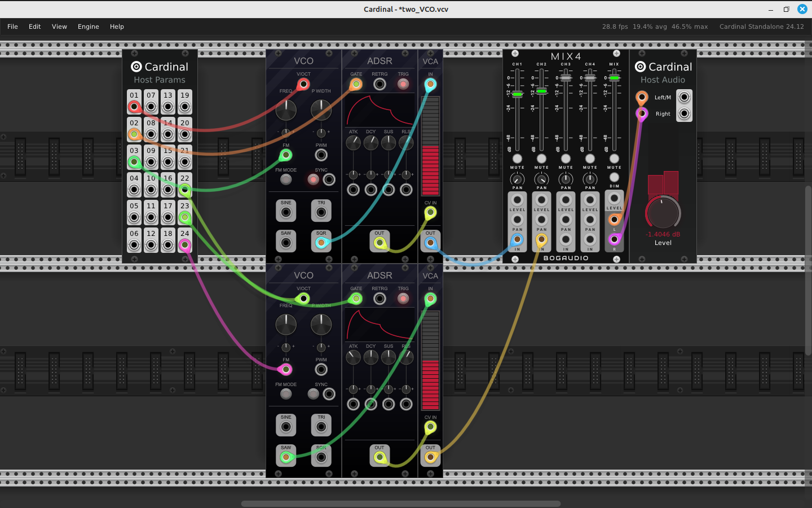Click bottom ADSR OUT jack
Viewport: 812px width, 508px height.
pos(379,457)
